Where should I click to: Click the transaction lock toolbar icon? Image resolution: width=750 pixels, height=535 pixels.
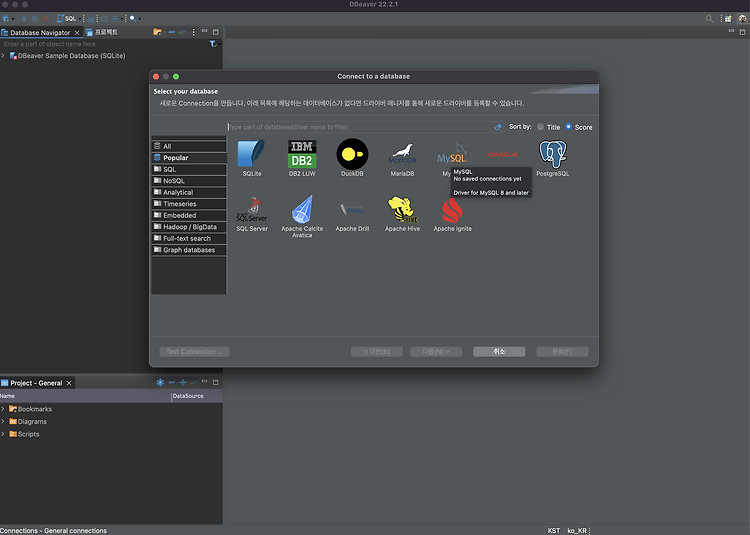pyautogui.click(x=90, y=19)
